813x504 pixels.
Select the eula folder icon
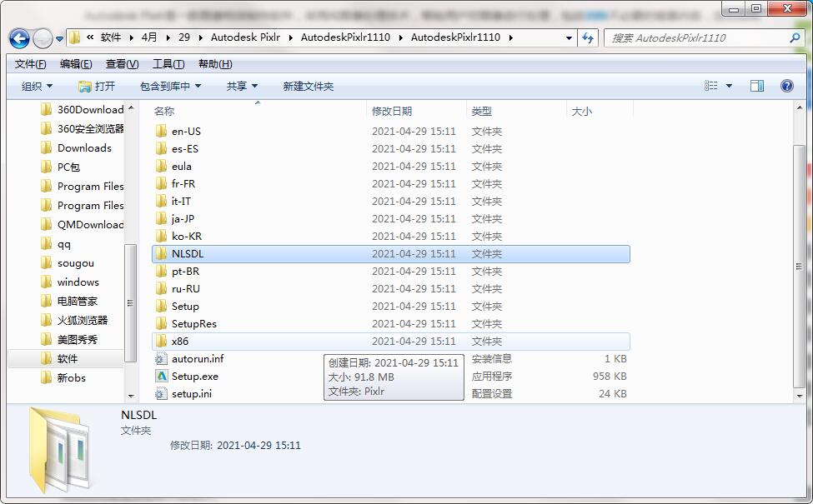pyautogui.click(x=161, y=167)
